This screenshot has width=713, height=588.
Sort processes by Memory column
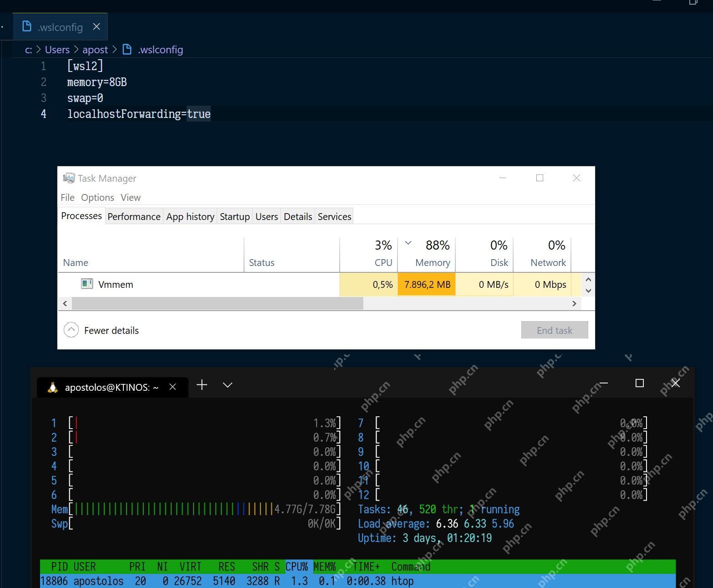(x=427, y=255)
